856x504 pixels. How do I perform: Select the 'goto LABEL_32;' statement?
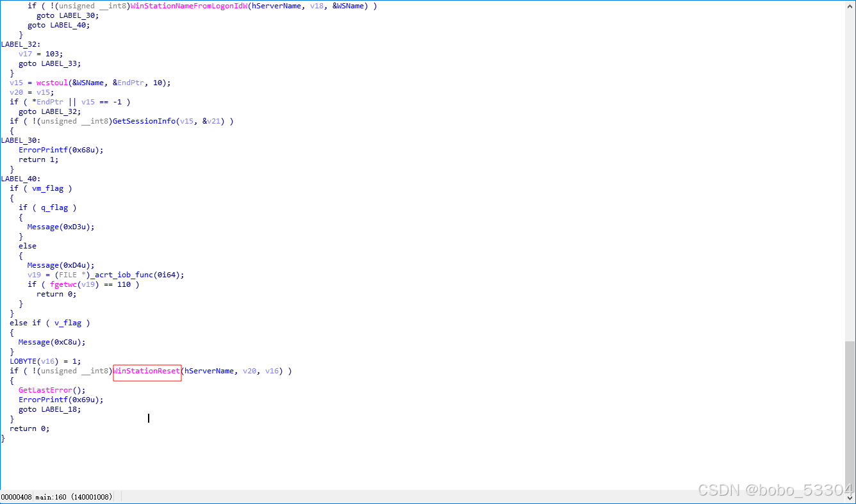pyautogui.click(x=50, y=111)
